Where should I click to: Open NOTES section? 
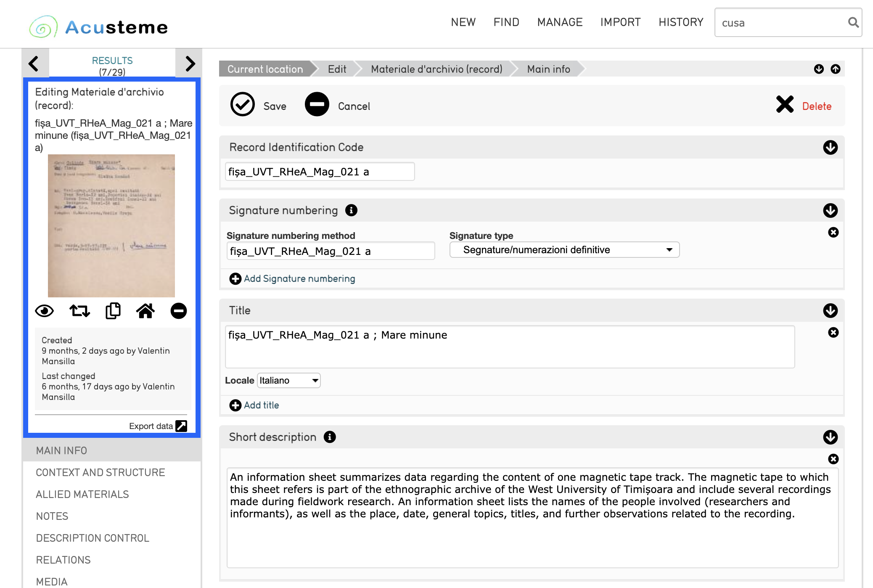click(52, 516)
